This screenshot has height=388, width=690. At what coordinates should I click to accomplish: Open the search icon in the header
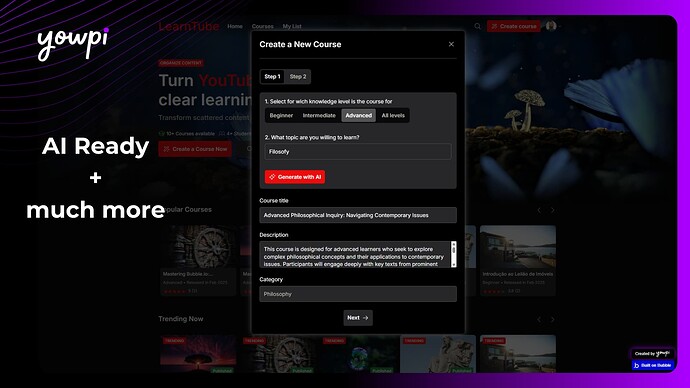[x=477, y=26]
